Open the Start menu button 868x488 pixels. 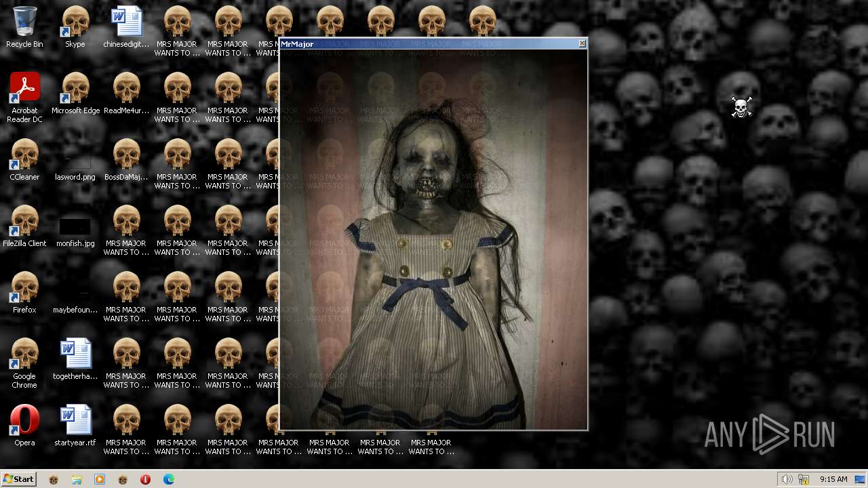18,479
